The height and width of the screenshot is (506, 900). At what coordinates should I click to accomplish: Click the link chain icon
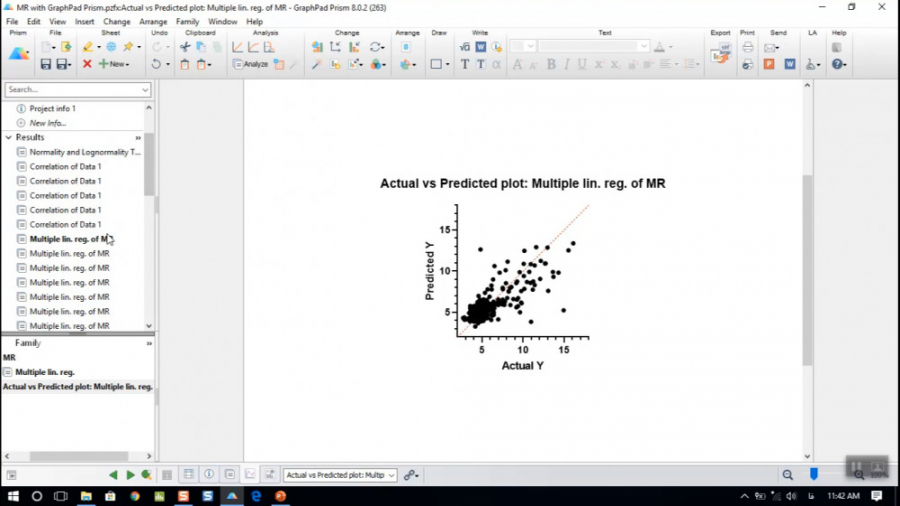click(411, 475)
